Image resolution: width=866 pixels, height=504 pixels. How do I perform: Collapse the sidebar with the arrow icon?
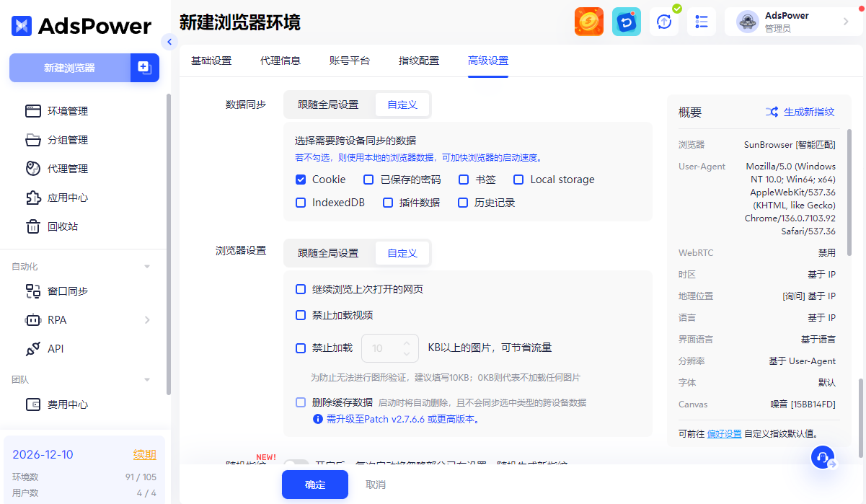coord(169,42)
